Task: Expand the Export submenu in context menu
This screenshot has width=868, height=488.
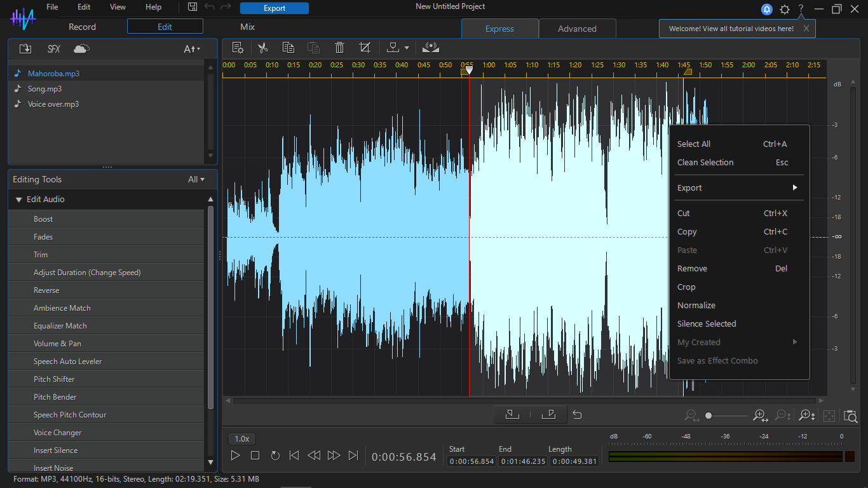Action: [737, 188]
